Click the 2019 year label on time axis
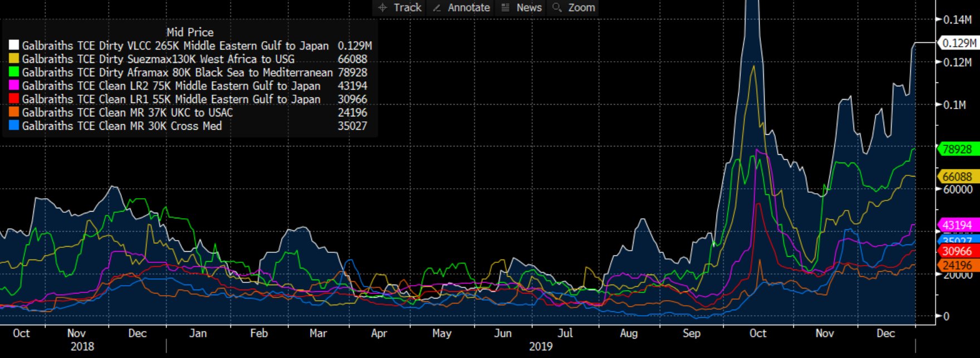Screen dimensions: 980x358 coord(541,346)
